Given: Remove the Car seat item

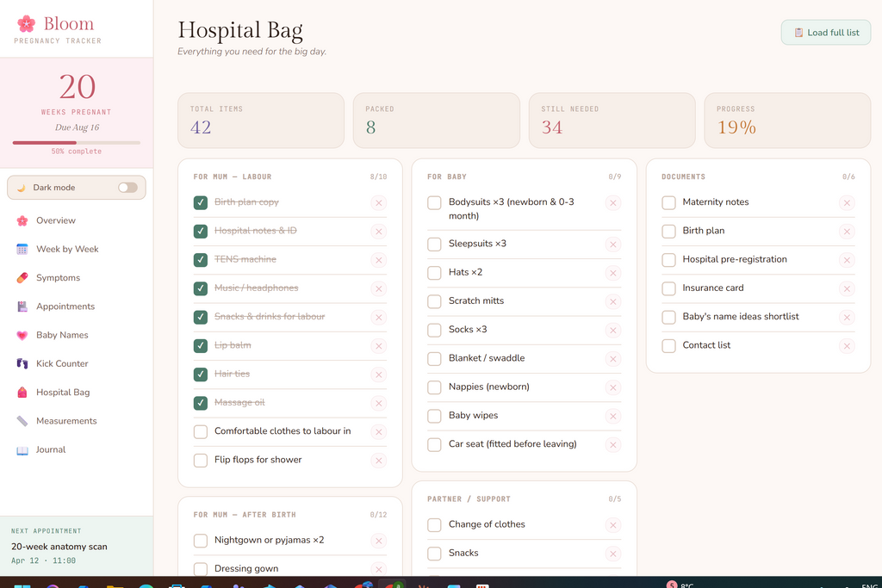Looking at the screenshot, I should point(613,445).
